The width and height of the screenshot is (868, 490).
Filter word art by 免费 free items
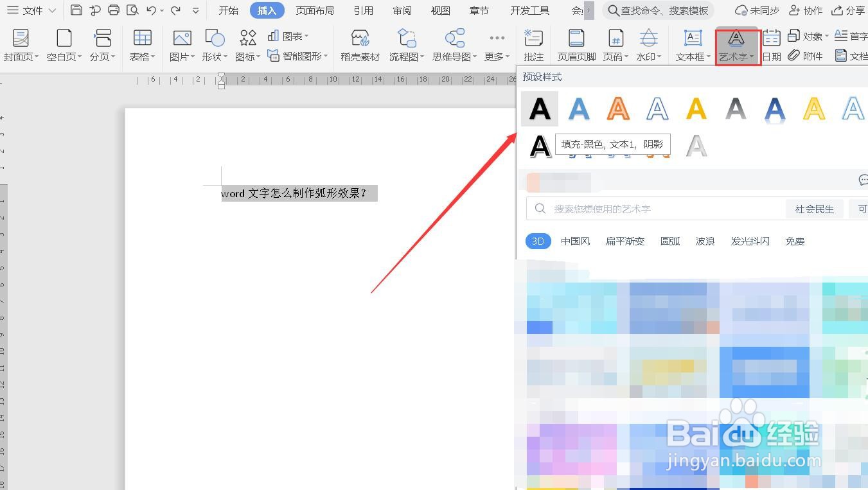coord(794,241)
